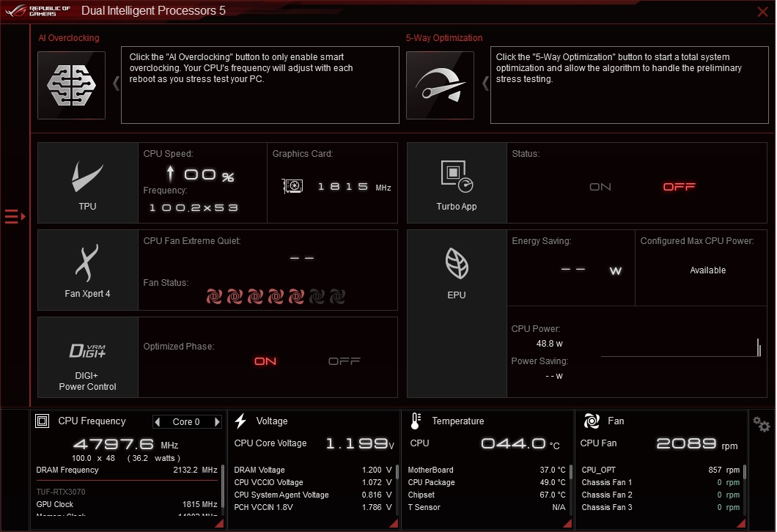This screenshot has height=532, width=777.
Task: Click the AI Overclocking heading
Action: [69, 37]
